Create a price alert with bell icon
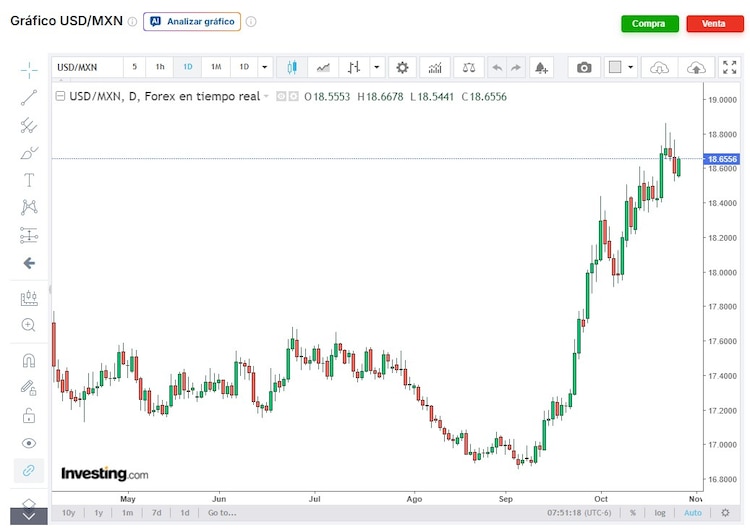 (x=541, y=67)
